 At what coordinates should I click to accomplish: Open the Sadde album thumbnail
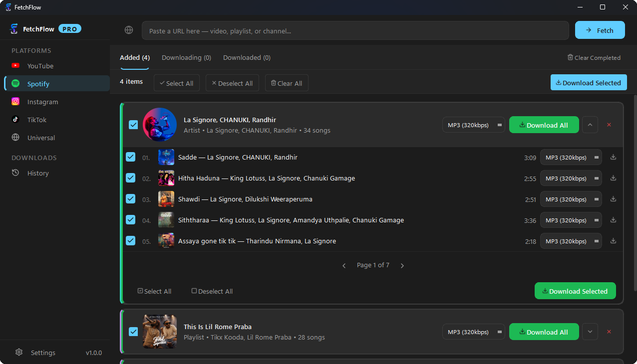(166, 157)
